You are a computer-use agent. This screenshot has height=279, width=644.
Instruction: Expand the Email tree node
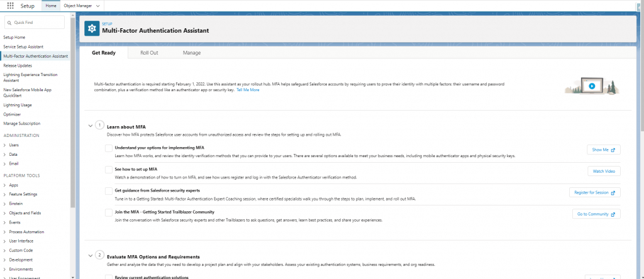pos(4,164)
